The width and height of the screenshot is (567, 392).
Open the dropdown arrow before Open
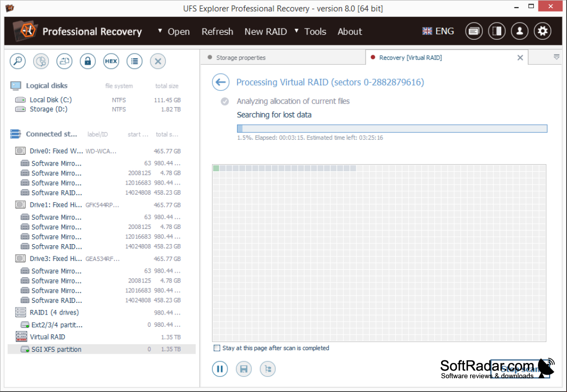coord(160,31)
